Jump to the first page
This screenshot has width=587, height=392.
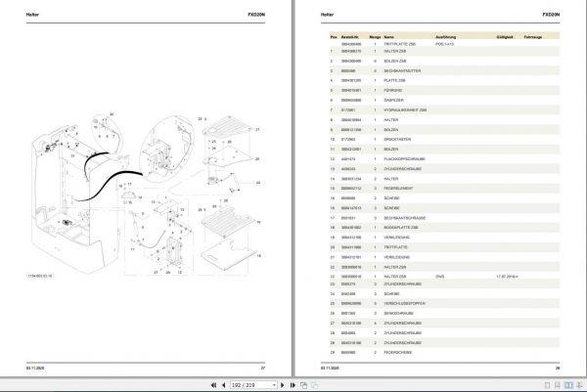(213, 385)
